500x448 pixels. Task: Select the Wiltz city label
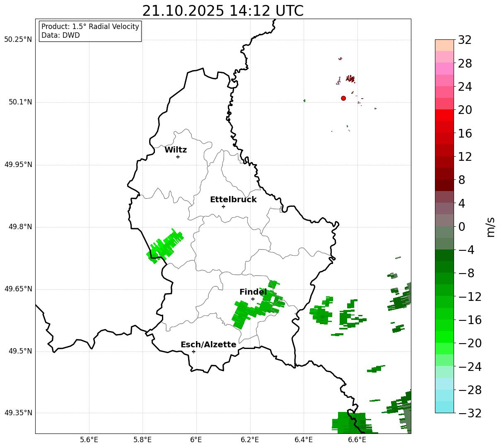176,150
